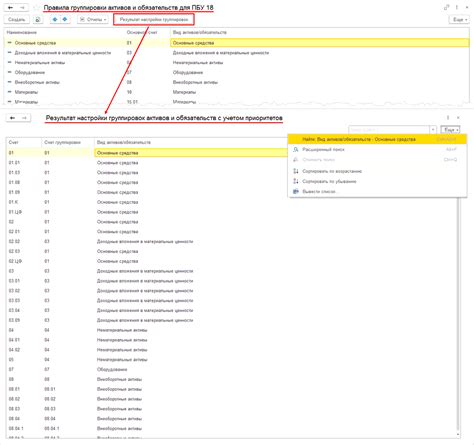The image size is (474, 445).
Task: Select Сортировать по убыванию menu item
Action: pos(329,181)
